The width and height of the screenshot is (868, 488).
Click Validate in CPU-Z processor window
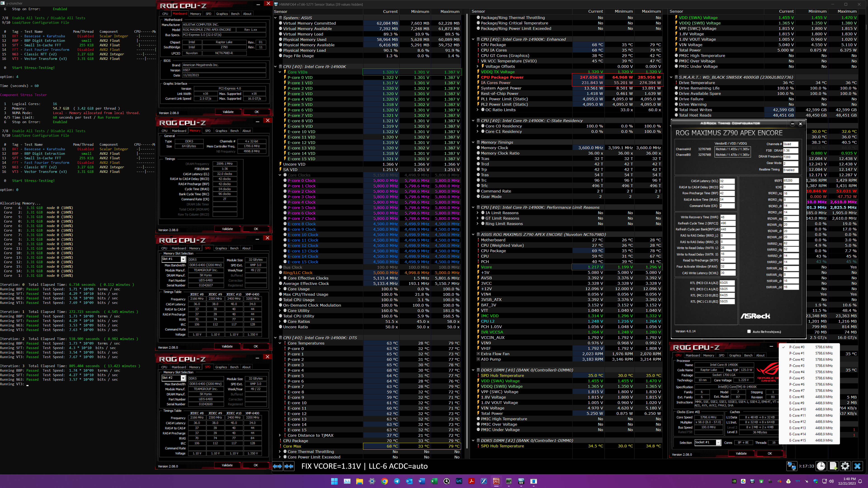click(x=741, y=453)
